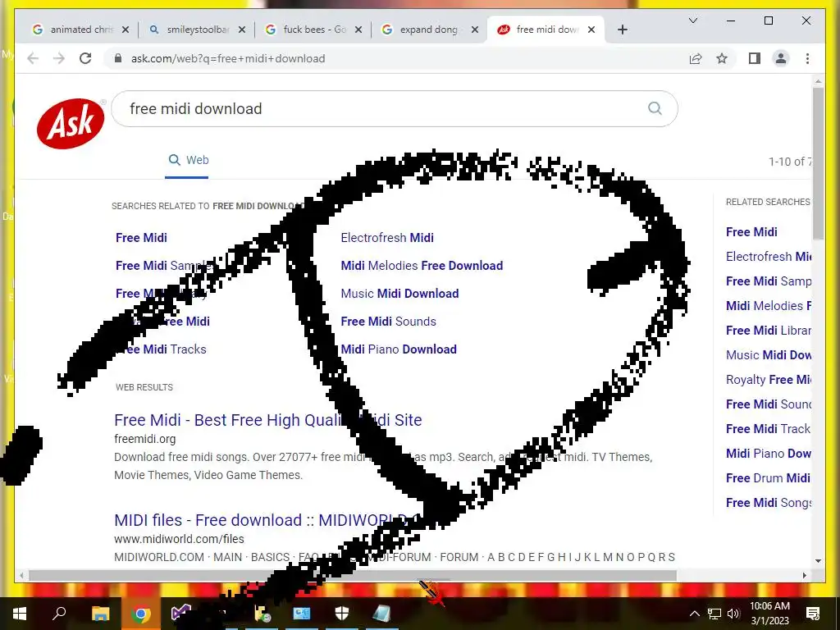Open Visual Studio from the taskbar
840x630 pixels.
181,614
